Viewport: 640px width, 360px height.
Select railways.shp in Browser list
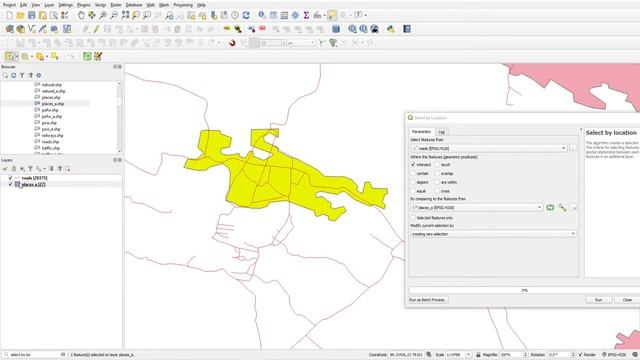pyautogui.click(x=52, y=135)
